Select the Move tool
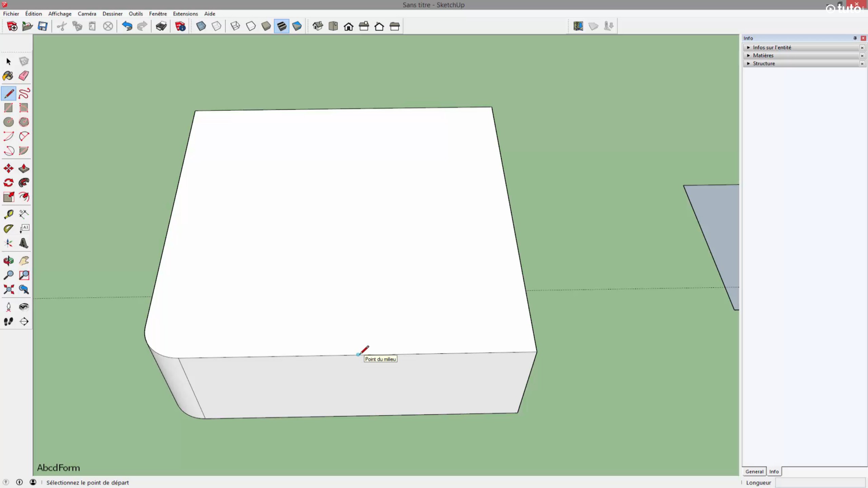The width and height of the screenshot is (868, 488). pos(8,168)
